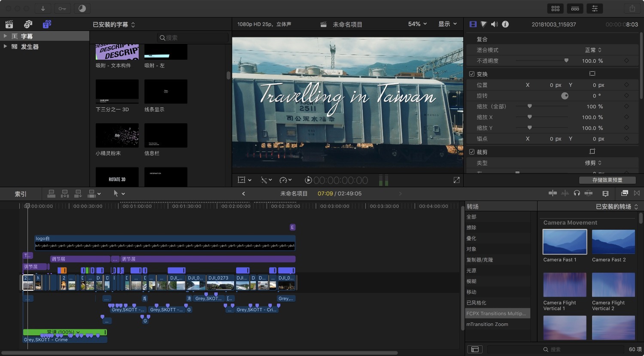Toggle snapping icon in timeline toolbar
The image size is (644, 356).
tap(589, 193)
